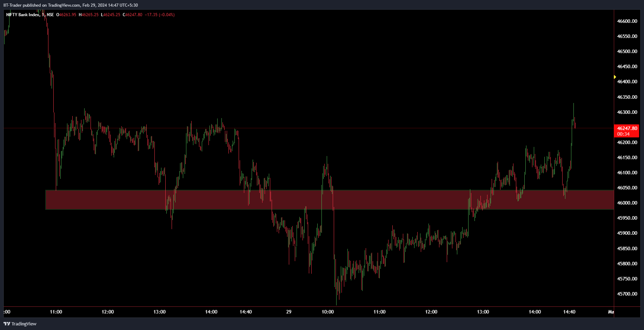644x330 pixels.
Task: Click the 29 date label on time axis
Action: click(x=289, y=312)
